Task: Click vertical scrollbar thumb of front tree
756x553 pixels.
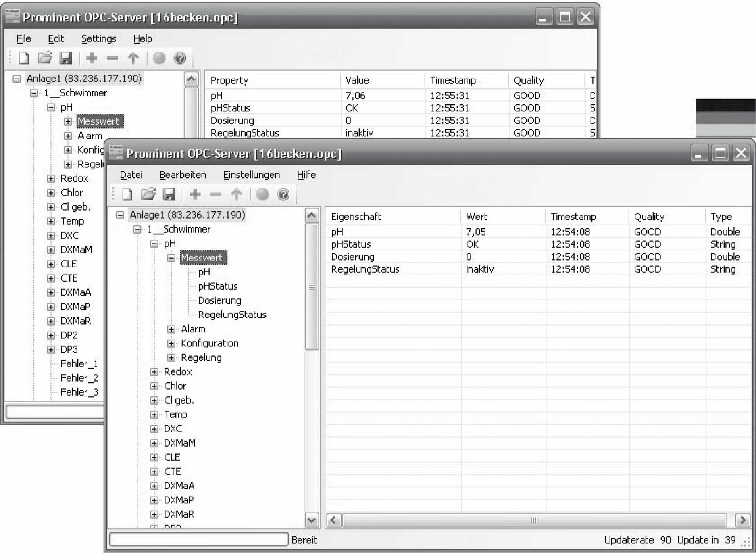Action: (x=312, y=287)
